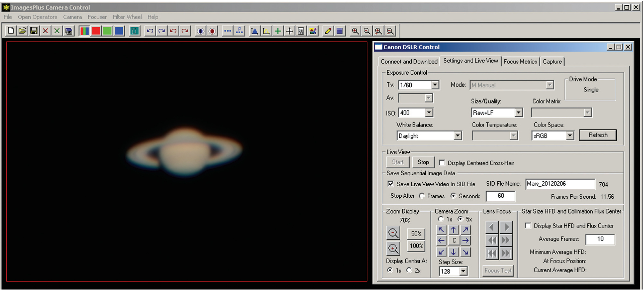Select the blue channel swatch

[119, 31]
